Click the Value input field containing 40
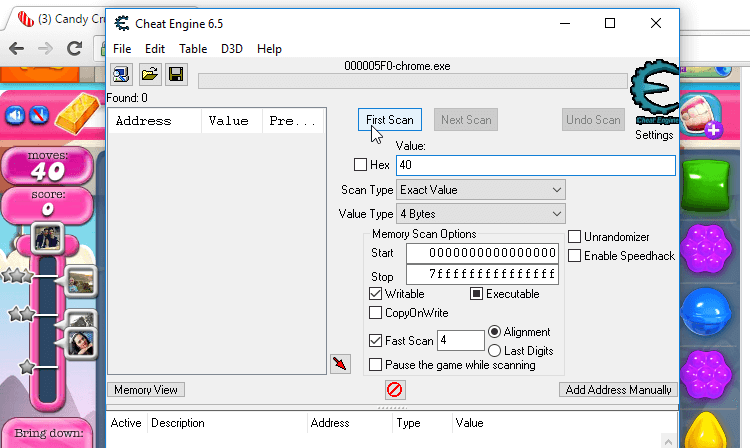Screen dimensions: 750x448 coord(536,165)
